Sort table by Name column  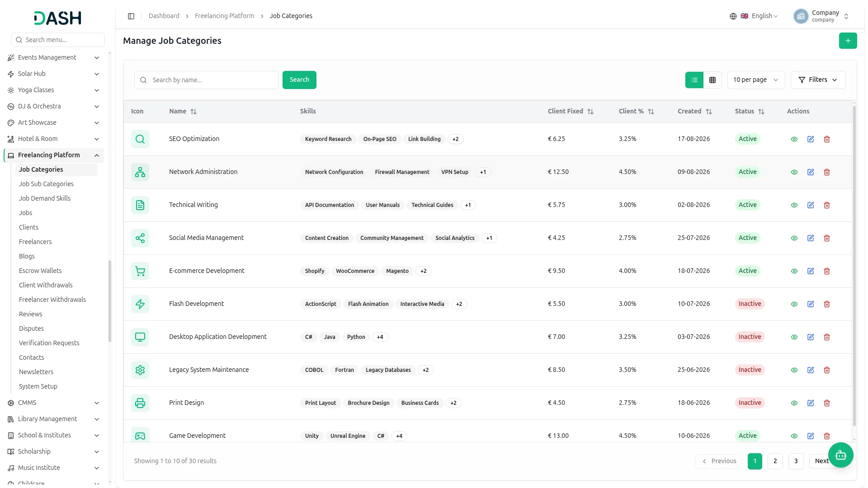click(183, 111)
